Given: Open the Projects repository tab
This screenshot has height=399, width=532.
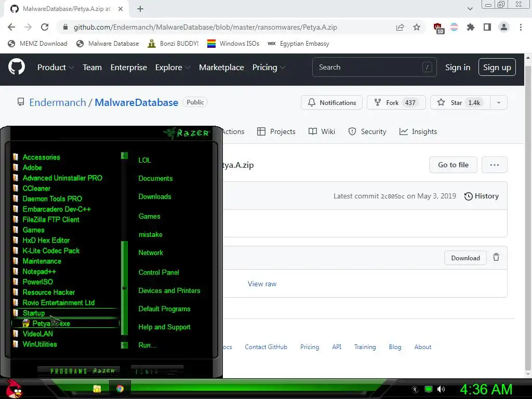Looking at the screenshot, I should [276, 131].
